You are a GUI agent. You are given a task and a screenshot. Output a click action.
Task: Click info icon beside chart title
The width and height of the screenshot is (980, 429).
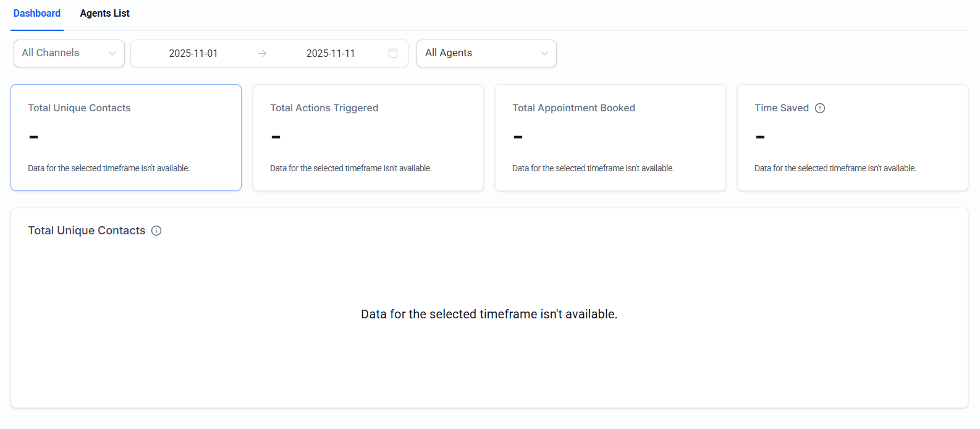point(156,231)
